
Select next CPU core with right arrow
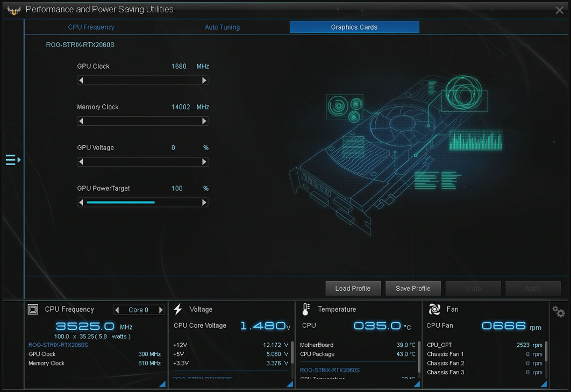[x=161, y=310]
